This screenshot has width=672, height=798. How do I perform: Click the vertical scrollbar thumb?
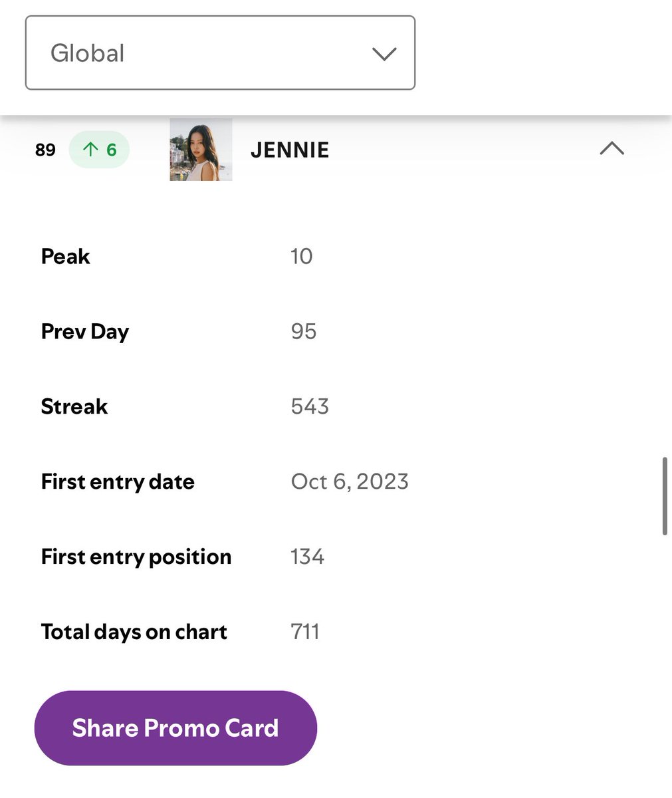click(665, 496)
